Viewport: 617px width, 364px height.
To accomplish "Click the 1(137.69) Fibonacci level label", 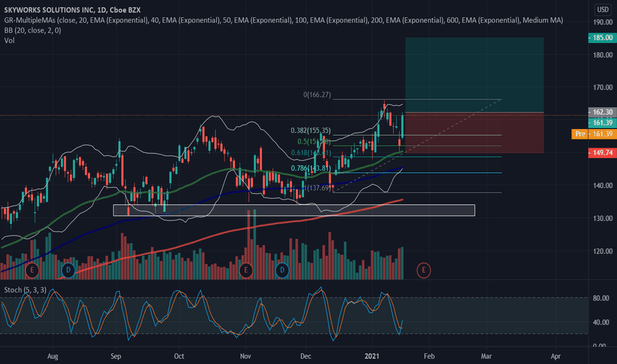I will [317, 188].
